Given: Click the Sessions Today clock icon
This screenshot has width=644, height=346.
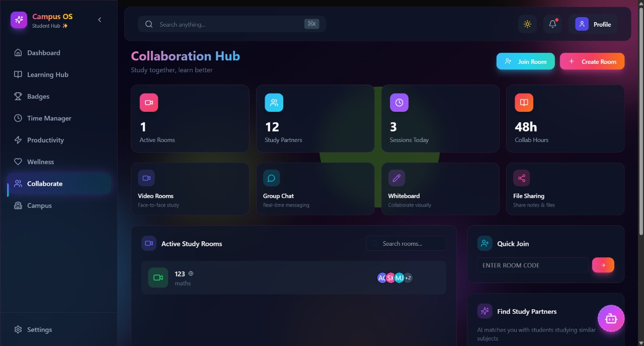Looking at the screenshot, I should 399,103.
